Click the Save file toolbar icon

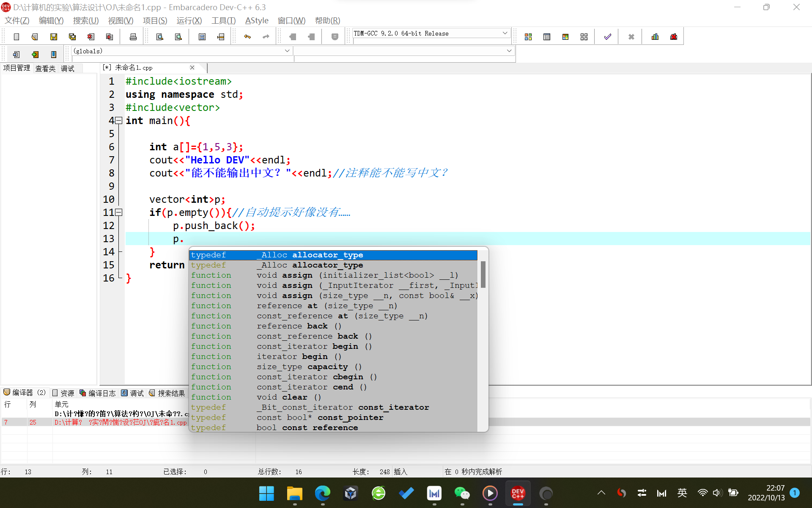tap(53, 37)
